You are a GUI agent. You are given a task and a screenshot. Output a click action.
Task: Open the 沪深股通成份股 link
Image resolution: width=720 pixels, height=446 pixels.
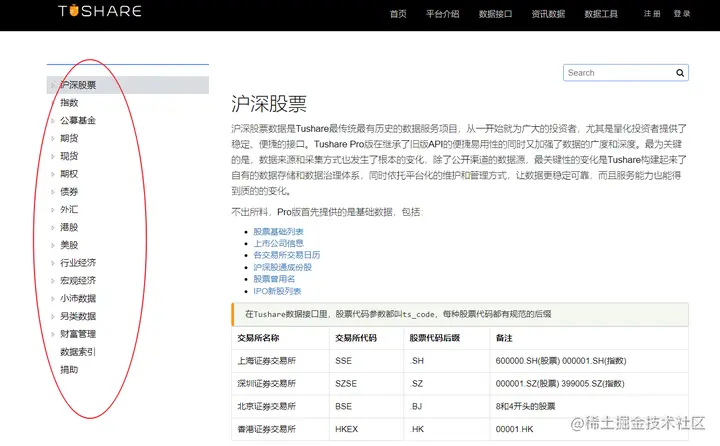[x=282, y=267]
